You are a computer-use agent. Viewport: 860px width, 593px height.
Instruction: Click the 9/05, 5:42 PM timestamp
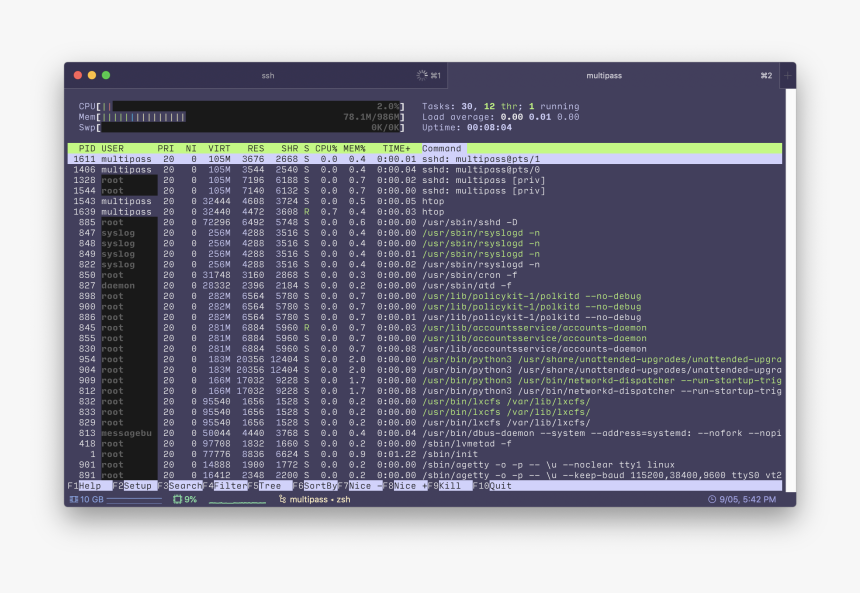748,499
